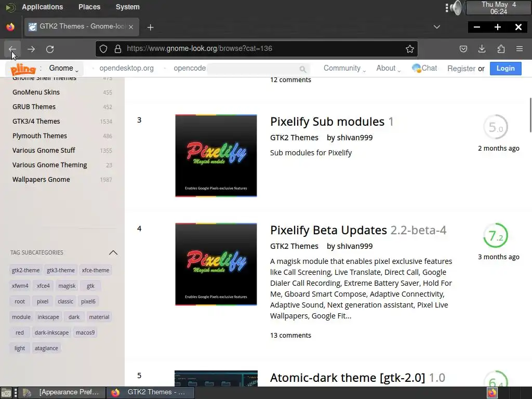Open the tracking protection shield icon
The height and width of the screenshot is (399, 532).
pos(103,49)
